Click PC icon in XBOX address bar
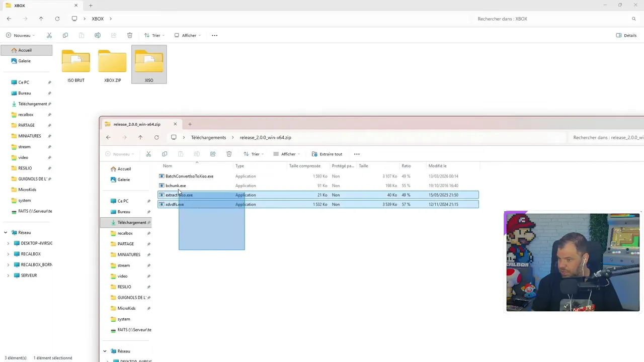This screenshot has width=644, height=362. coord(74,19)
